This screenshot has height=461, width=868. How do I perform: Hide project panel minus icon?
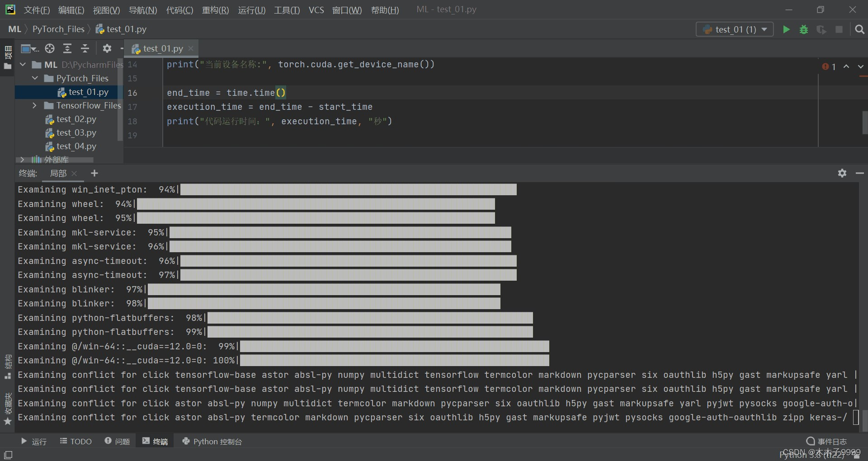[x=121, y=48]
